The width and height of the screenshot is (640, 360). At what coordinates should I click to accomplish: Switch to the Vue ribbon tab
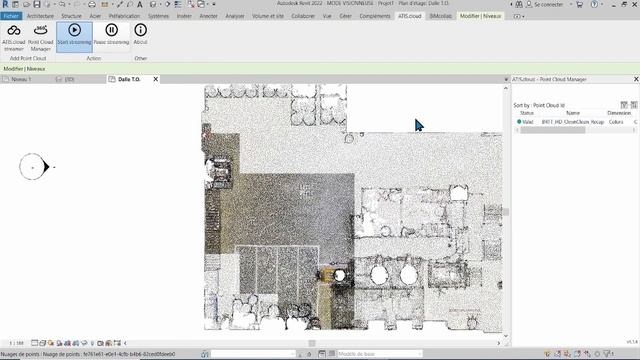click(x=327, y=16)
